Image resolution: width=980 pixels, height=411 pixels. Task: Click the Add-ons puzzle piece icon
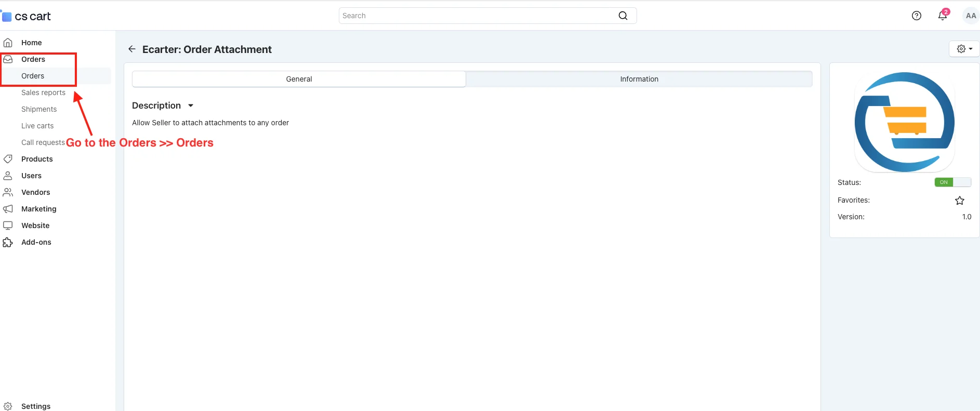click(8, 242)
